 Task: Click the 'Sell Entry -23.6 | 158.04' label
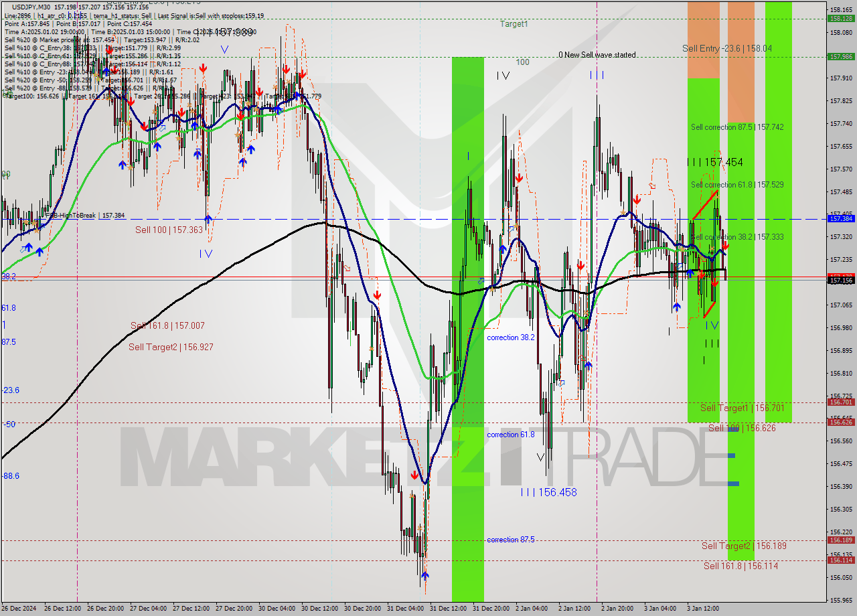pos(727,48)
